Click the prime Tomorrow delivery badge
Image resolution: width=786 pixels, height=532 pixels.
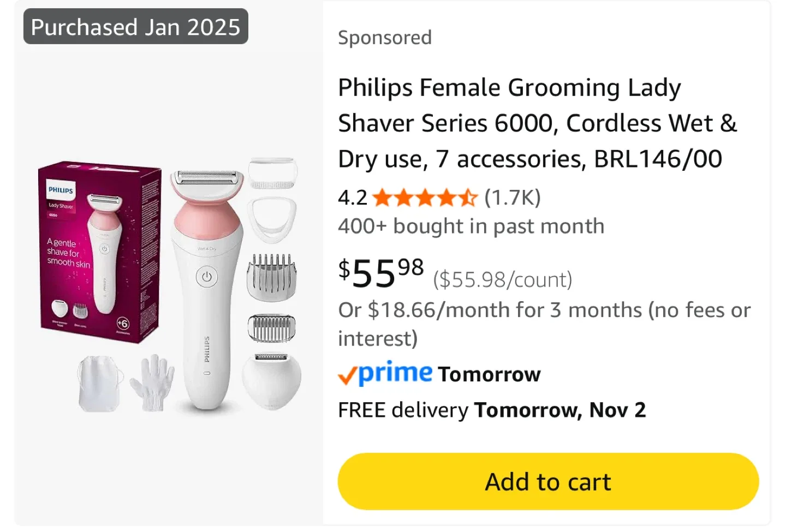tap(439, 373)
